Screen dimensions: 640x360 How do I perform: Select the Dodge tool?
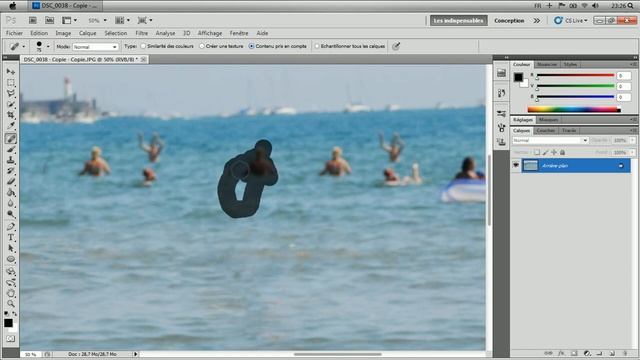11,215
